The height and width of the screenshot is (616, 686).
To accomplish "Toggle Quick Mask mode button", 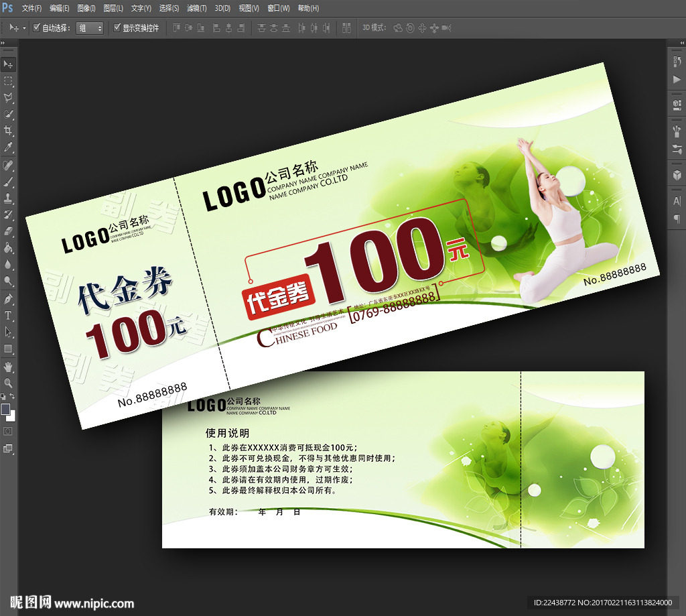I will [8, 430].
